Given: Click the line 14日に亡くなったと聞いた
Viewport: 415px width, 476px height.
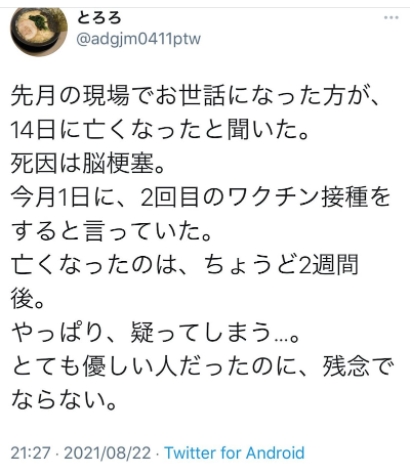Looking at the screenshot, I should coord(159,130).
